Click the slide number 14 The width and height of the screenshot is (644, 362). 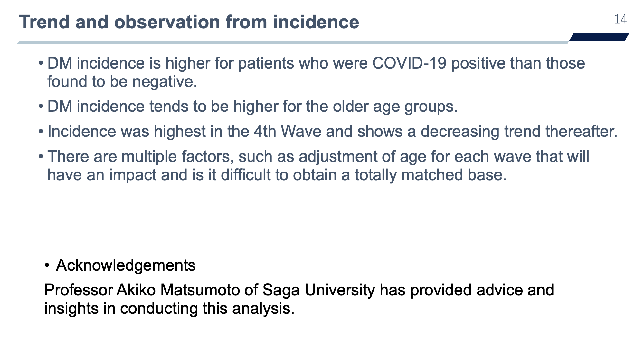coord(620,20)
